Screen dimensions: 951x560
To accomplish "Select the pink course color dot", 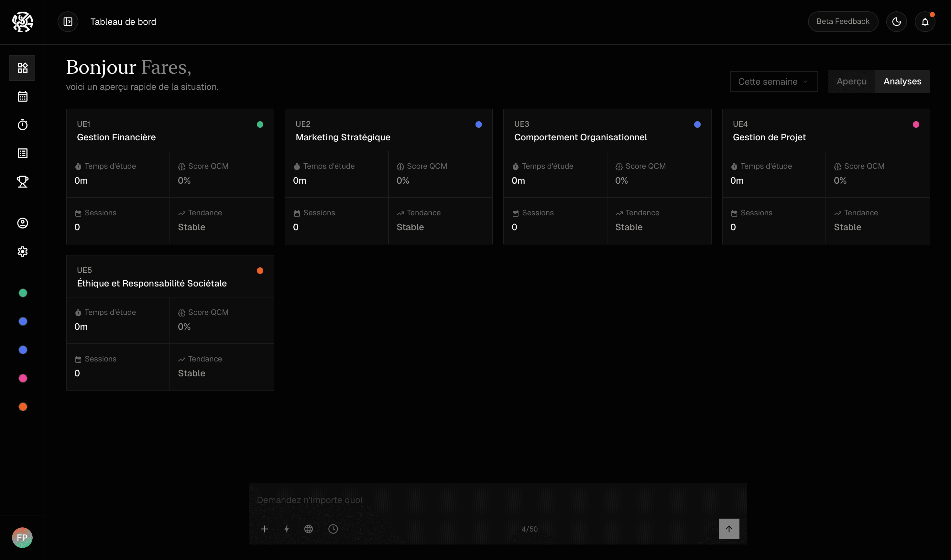I will 23,378.
